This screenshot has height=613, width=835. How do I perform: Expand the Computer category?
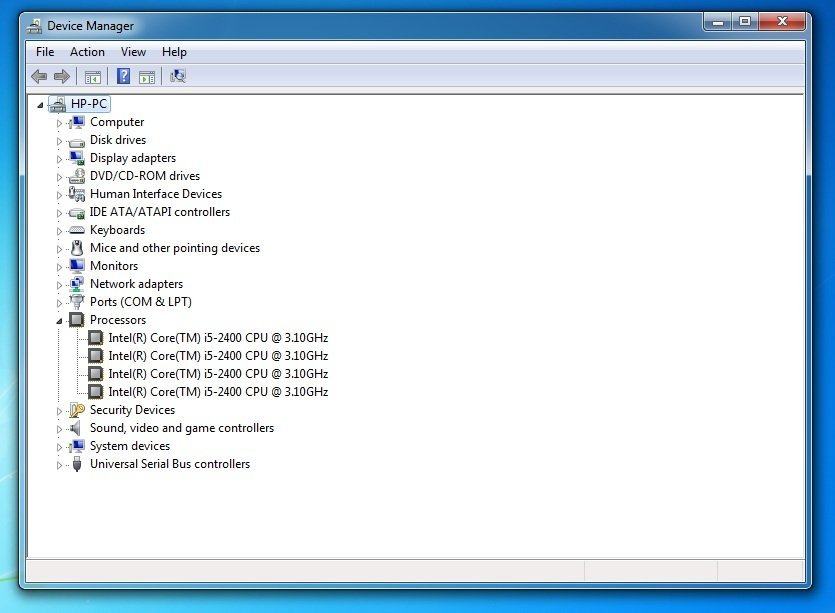[x=59, y=123]
